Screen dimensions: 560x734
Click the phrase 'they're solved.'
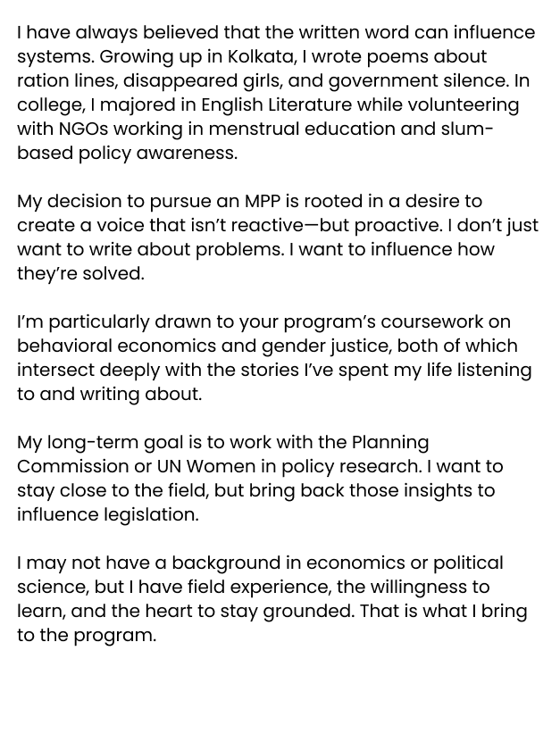pyautogui.click(x=81, y=274)
